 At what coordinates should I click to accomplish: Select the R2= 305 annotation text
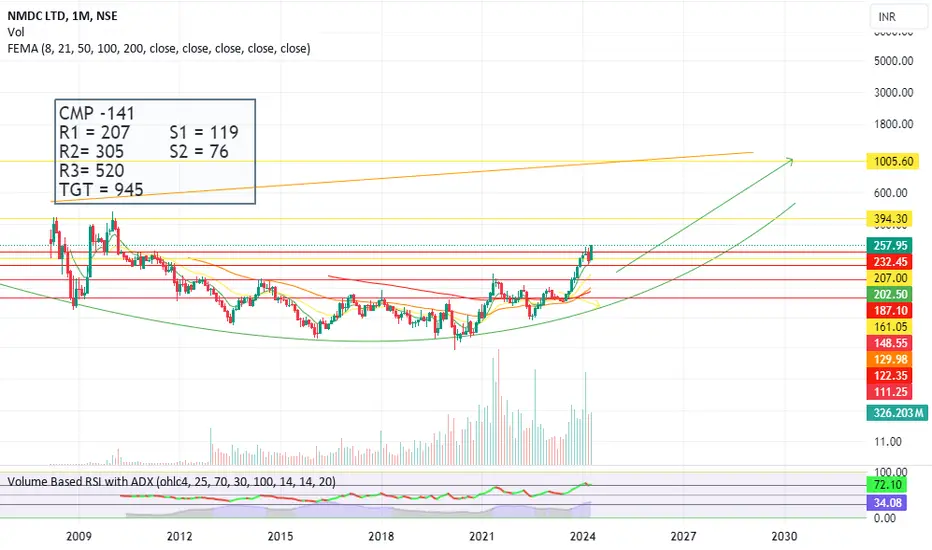[92, 151]
